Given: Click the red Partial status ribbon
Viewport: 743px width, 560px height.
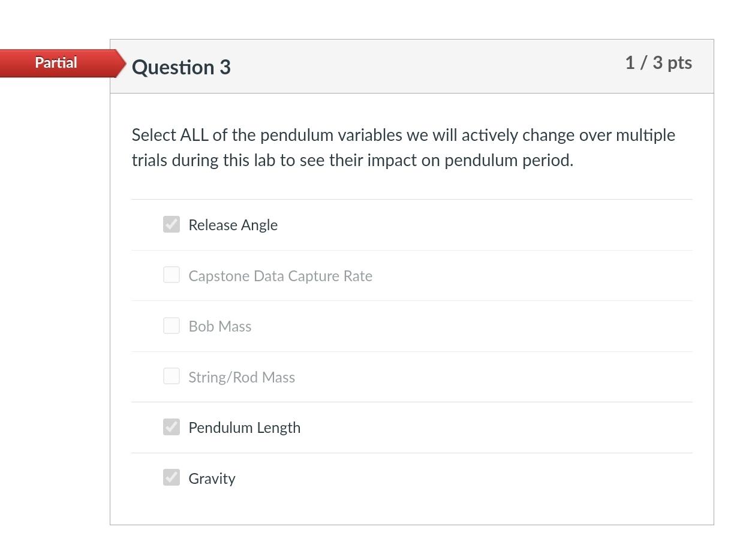Looking at the screenshot, I should coord(56,62).
